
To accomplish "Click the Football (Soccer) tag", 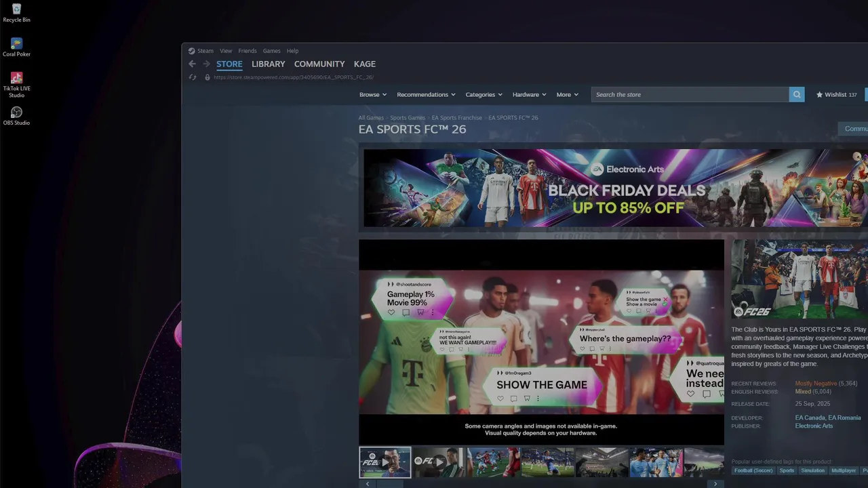I will coord(753,470).
